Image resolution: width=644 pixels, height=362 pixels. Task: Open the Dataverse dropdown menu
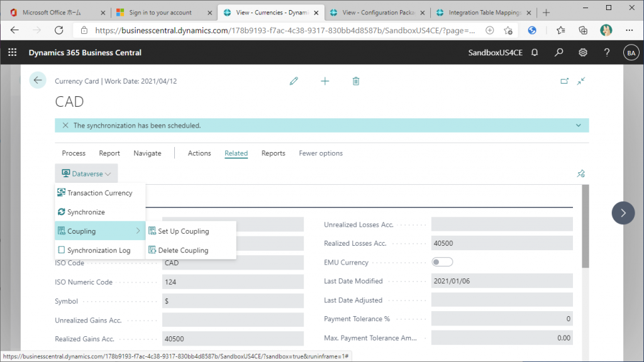(x=86, y=173)
